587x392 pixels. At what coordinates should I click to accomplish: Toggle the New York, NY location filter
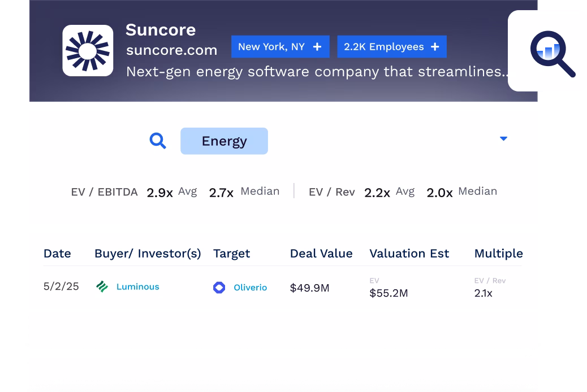[x=280, y=46]
